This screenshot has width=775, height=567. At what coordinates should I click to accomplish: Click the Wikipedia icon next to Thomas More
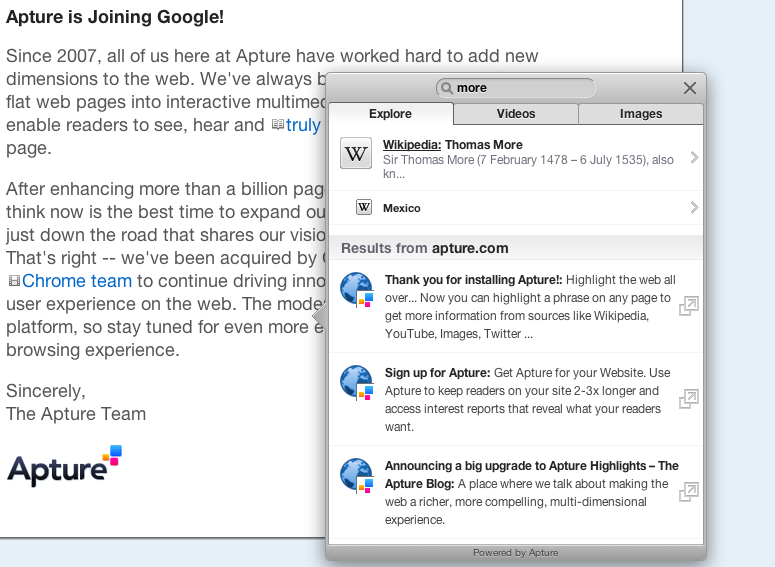pyautogui.click(x=356, y=154)
